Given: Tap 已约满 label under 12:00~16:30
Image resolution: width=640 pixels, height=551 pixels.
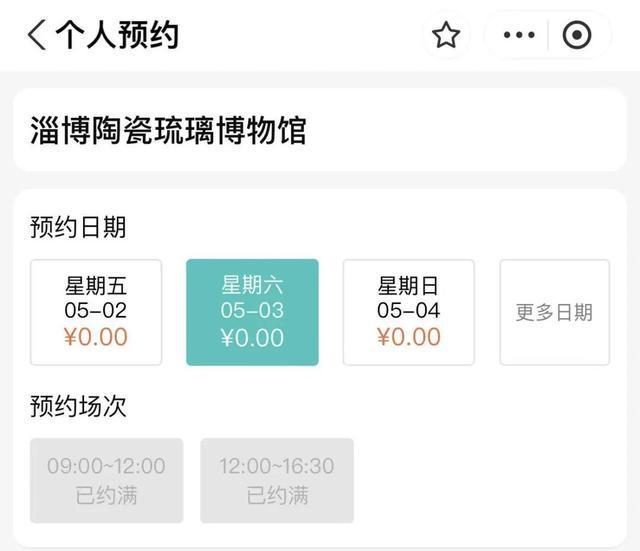Looking at the screenshot, I should coord(277,495).
